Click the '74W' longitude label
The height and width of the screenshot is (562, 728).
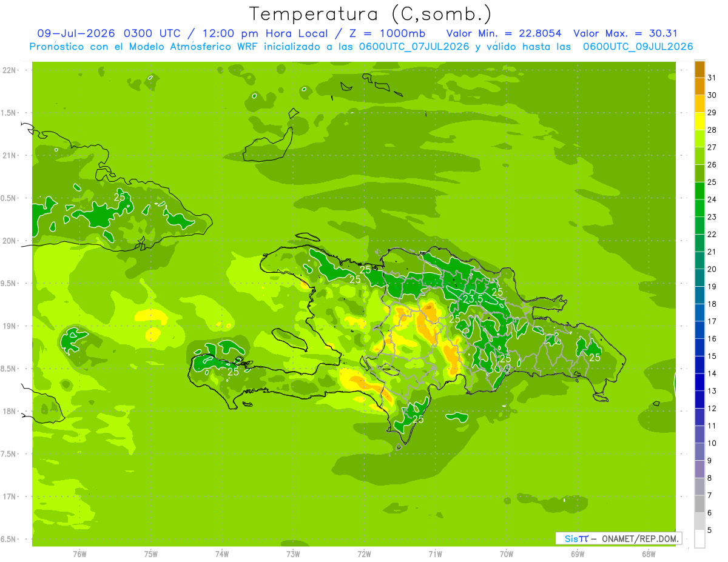(222, 554)
